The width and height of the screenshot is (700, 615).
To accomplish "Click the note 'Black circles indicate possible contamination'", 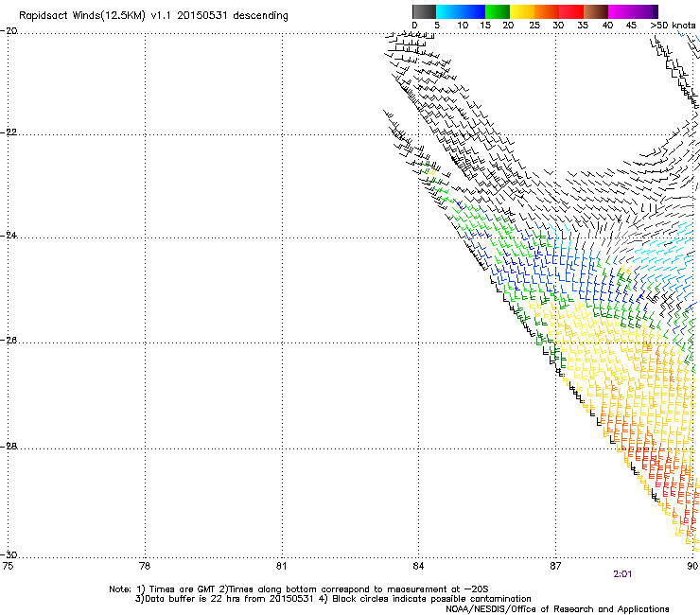I will click(431, 599).
